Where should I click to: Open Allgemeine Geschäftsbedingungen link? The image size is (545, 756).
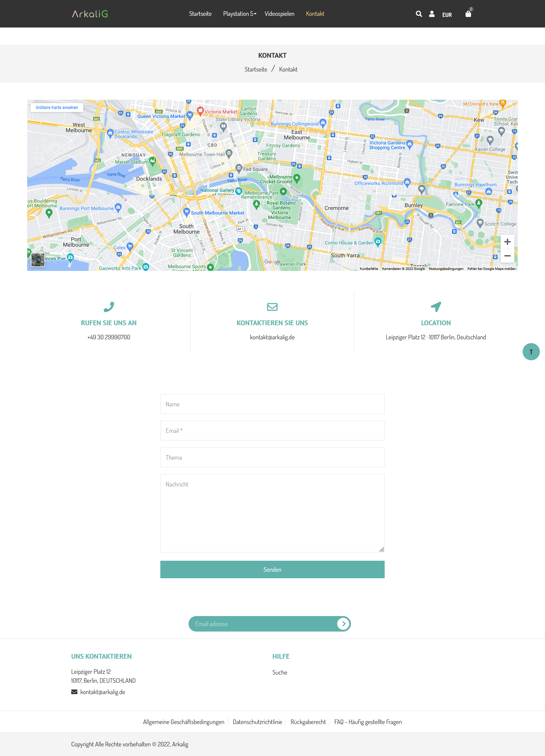point(184,722)
